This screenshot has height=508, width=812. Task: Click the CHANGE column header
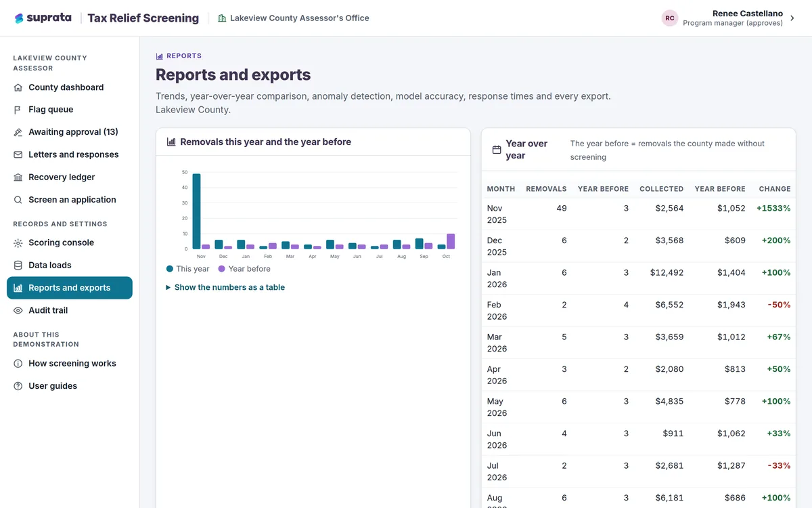tap(775, 189)
